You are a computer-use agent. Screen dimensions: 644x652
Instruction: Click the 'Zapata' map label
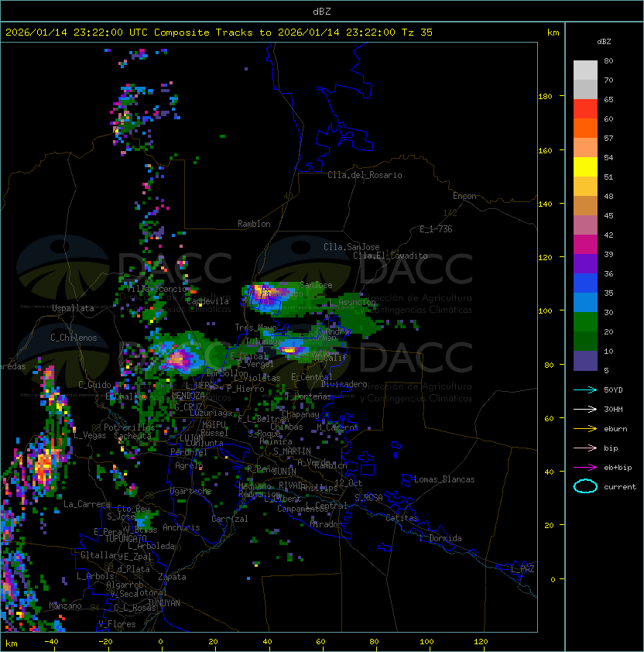pyautogui.click(x=172, y=577)
